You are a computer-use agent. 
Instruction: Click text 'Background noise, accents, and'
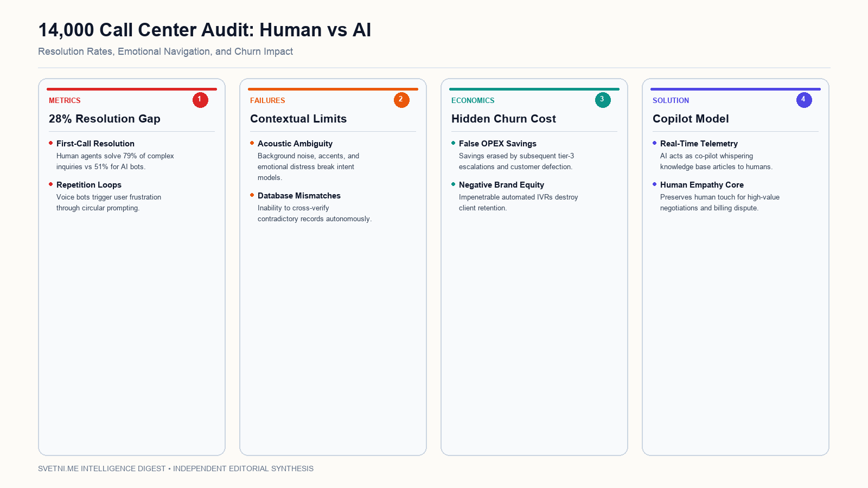pyautogui.click(x=308, y=156)
